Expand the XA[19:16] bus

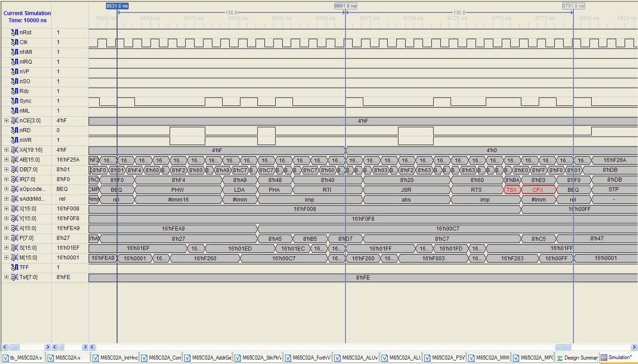coord(6,150)
